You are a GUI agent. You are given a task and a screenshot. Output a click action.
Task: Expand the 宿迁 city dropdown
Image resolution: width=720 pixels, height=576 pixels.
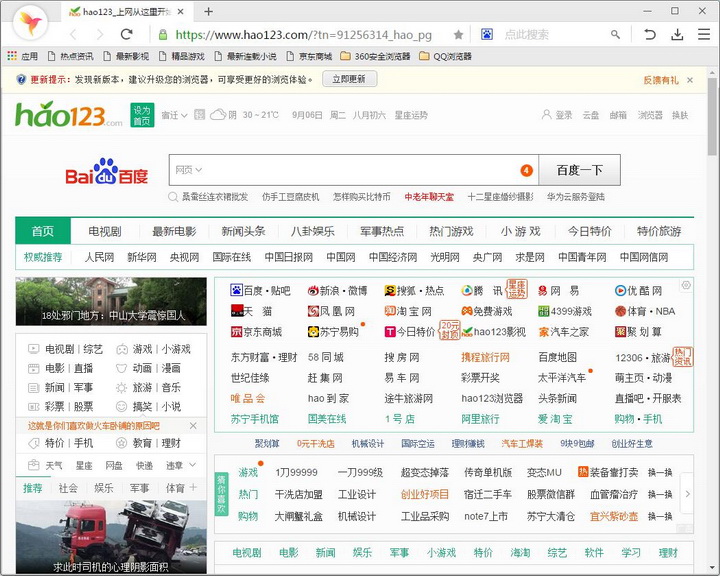point(174,115)
